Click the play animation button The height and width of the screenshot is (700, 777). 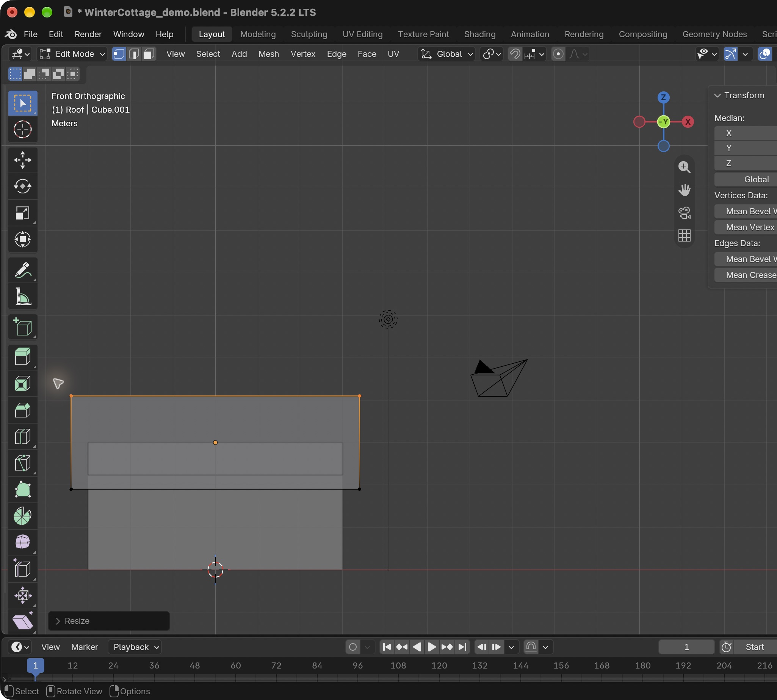pos(432,647)
